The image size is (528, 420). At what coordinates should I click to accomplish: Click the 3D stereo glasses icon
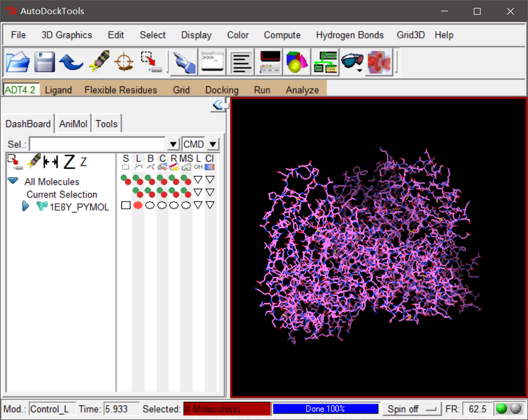point(352,61)
